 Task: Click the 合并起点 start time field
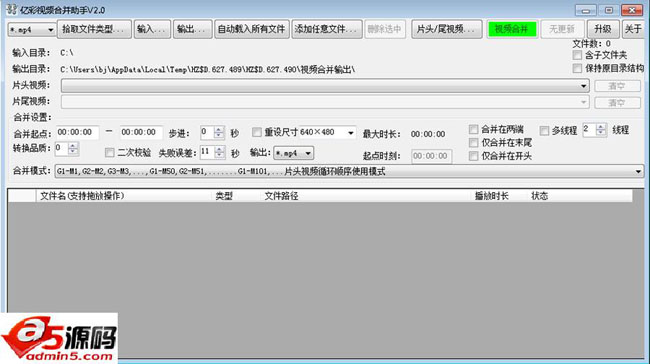(78, 133)
